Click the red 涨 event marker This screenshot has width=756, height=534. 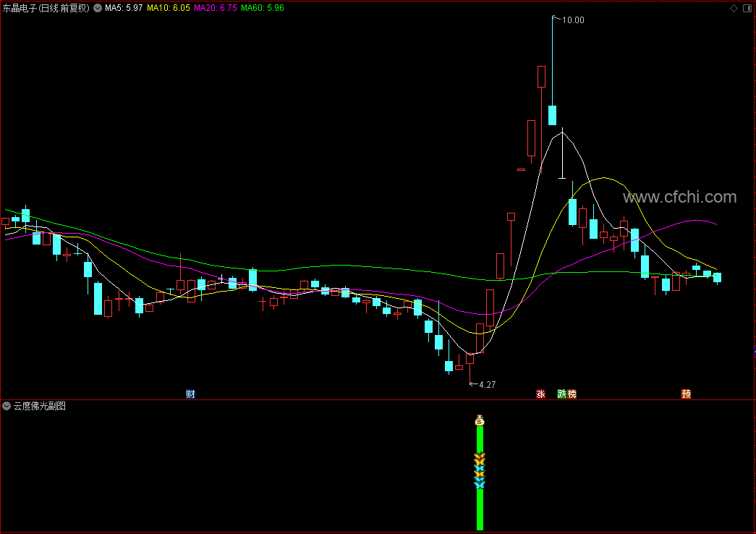pyautogui.click(x=540, y=394)
